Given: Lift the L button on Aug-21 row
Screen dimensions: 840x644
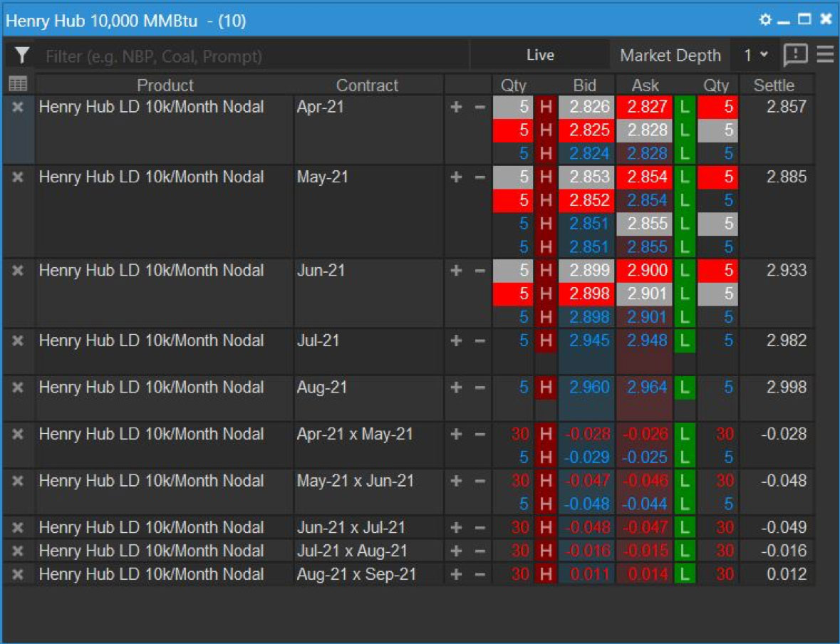Looking at the screenshot, I should [684, 387].
